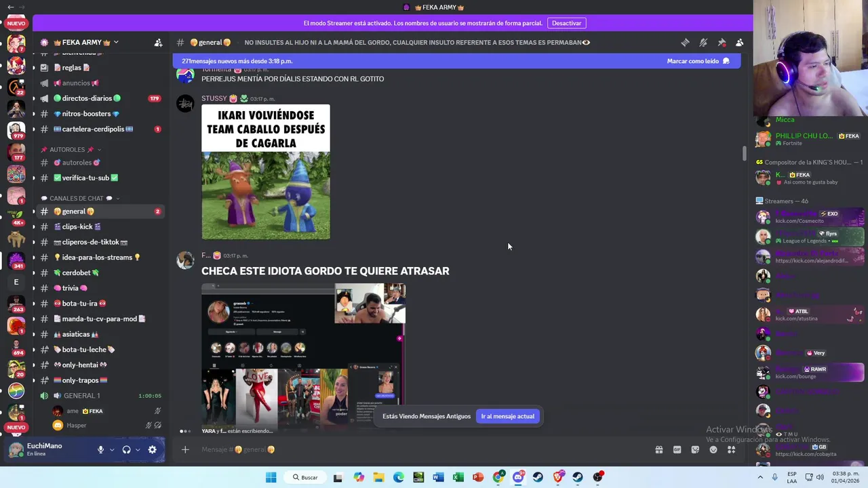Click PHILLIP CHU LO member entry

coord(810,139)
